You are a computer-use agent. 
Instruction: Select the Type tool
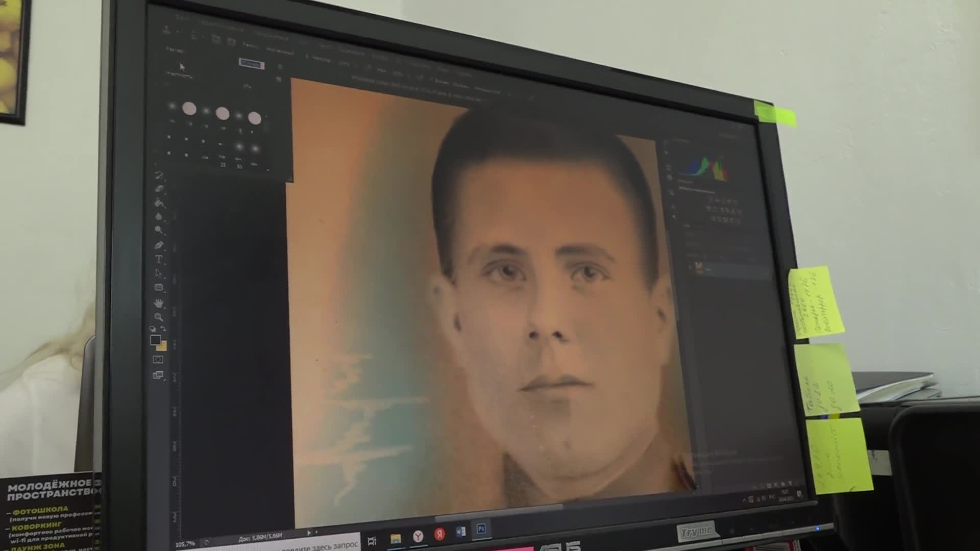[x=159, y=259]
